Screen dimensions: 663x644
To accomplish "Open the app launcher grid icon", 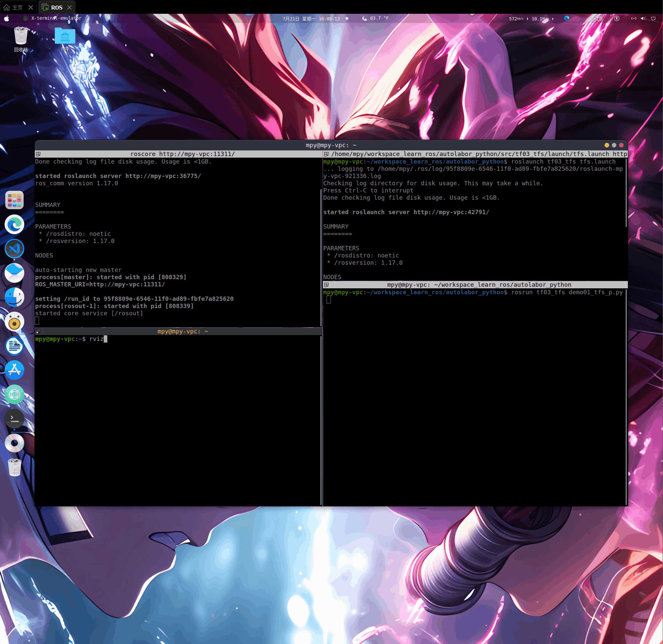I will click(14, 200).
